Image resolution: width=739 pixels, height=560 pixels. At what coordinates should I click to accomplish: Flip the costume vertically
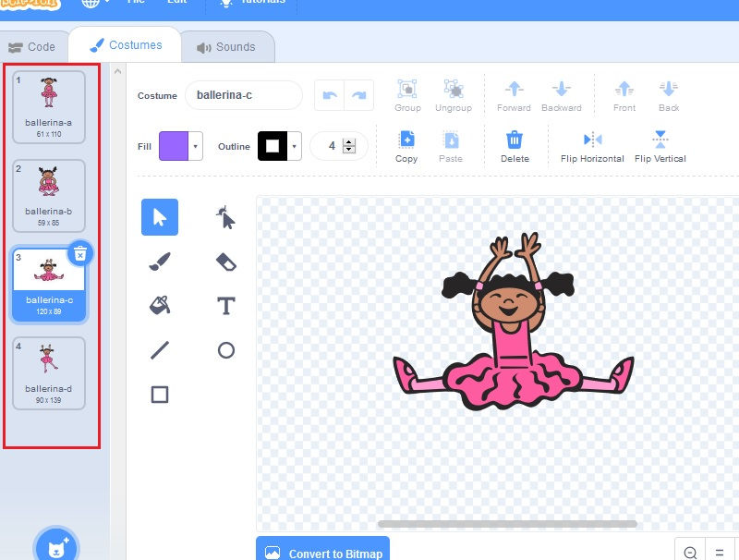coord(660,147)
